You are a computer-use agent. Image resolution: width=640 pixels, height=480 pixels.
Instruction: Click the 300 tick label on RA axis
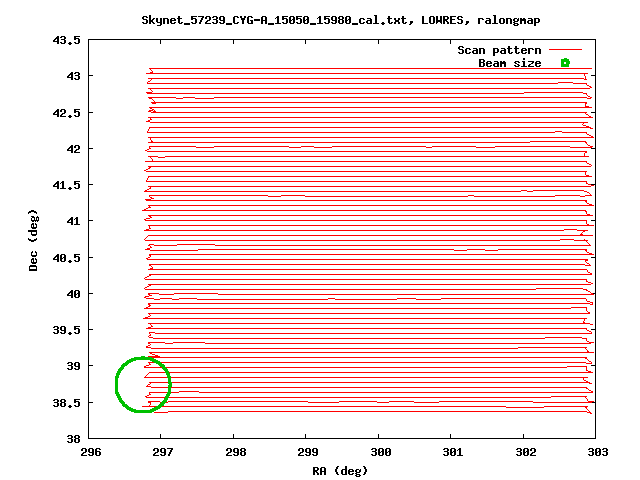[x=380, y=452]
